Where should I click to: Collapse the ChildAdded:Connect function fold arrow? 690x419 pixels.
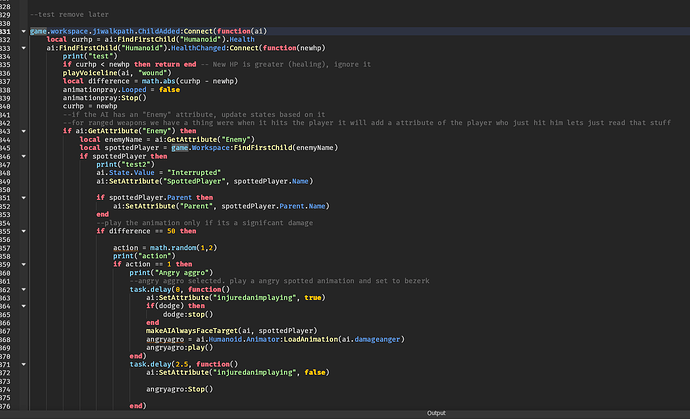tap(23, 31)
